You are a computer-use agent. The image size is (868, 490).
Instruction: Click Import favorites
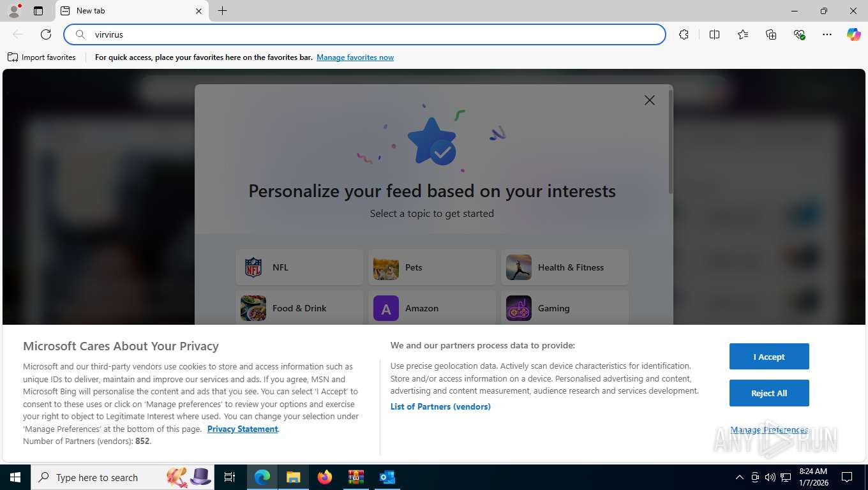[x=41, y=57]
